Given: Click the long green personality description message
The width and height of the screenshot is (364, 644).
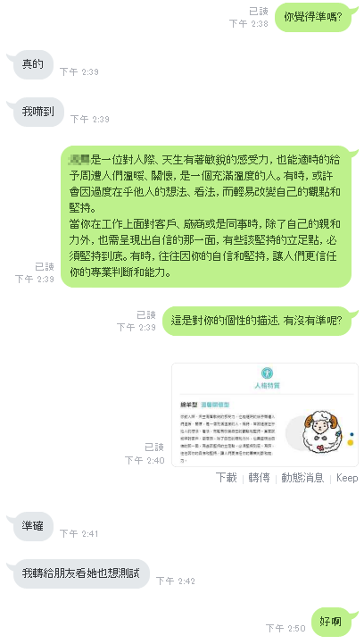Looking at the screenshot, I should 206,216.
